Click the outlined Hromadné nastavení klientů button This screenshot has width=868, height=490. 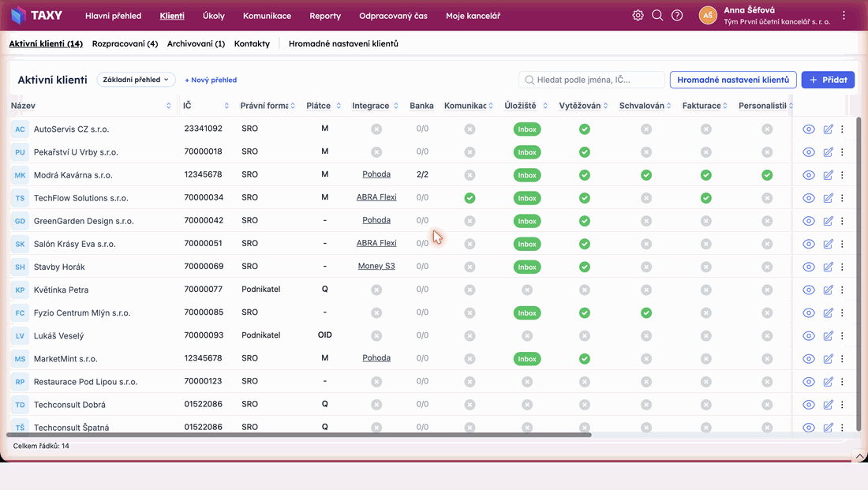coord(733,80)
